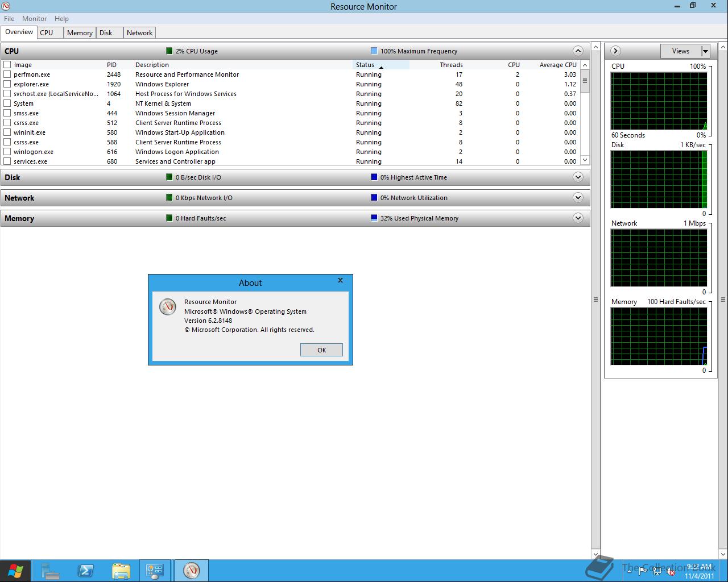
Task: Click the CPU usage graph
Action: click(659, 101)
